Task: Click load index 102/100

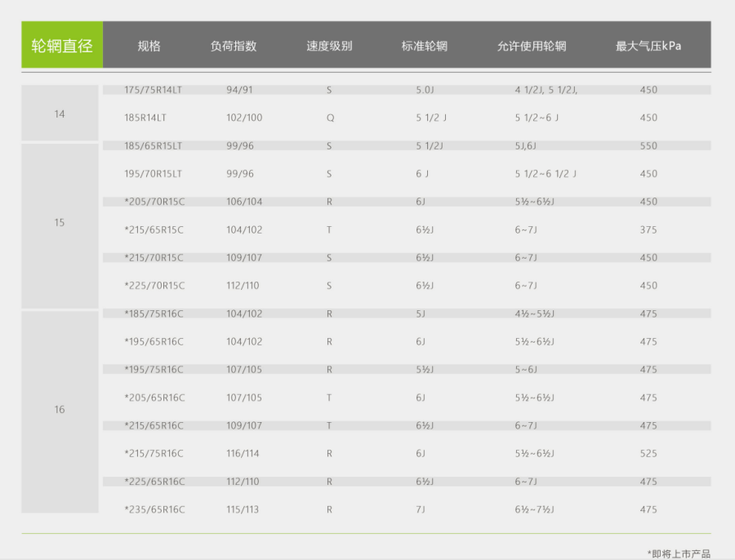Action: click(x=244, y=118)
